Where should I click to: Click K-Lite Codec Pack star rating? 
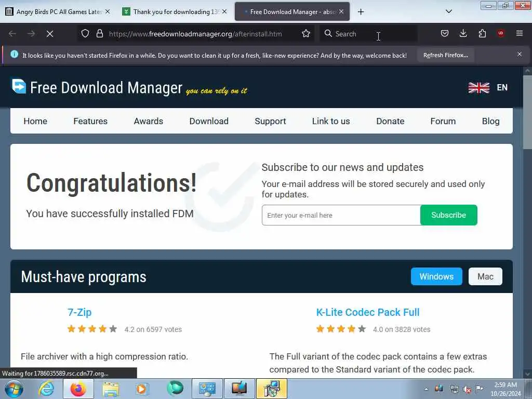341,329
